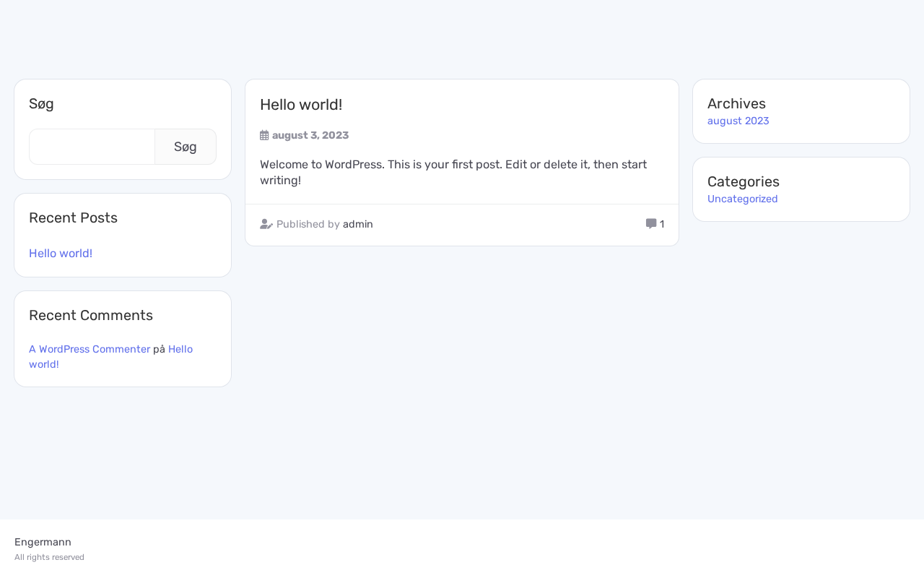Click the author icon next to Published by

pyautogui.click(x=266, y=224)
